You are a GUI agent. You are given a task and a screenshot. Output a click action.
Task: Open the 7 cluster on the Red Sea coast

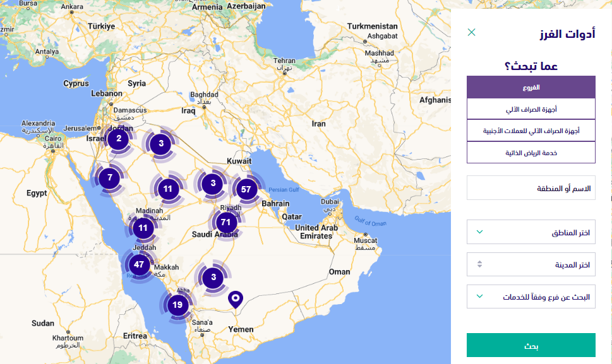tap(110, 178)
